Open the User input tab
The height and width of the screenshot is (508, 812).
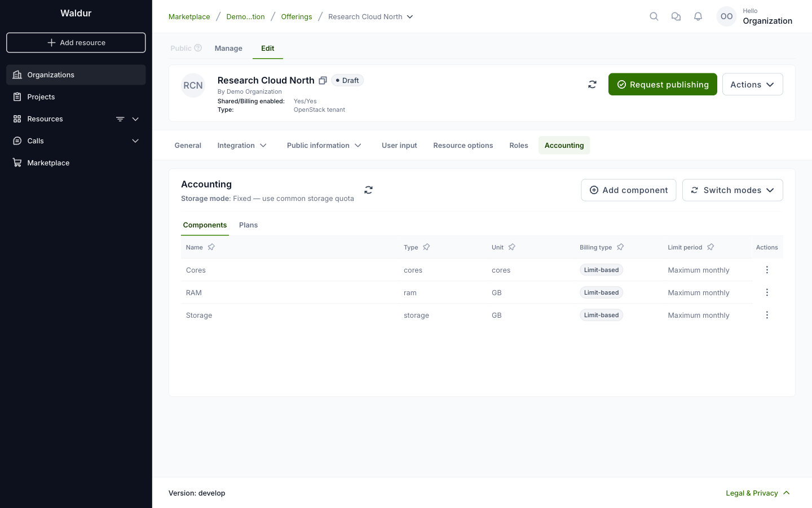point(399,146)
